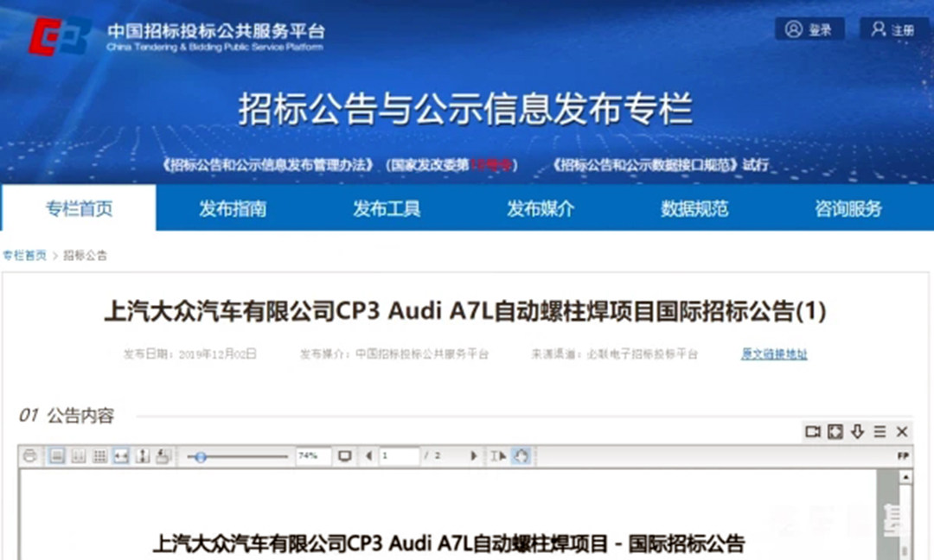The height and width of the screenshot is (560, 934).
Task: Open the hamburger menu above the viewer
Action: click(880, 431)
